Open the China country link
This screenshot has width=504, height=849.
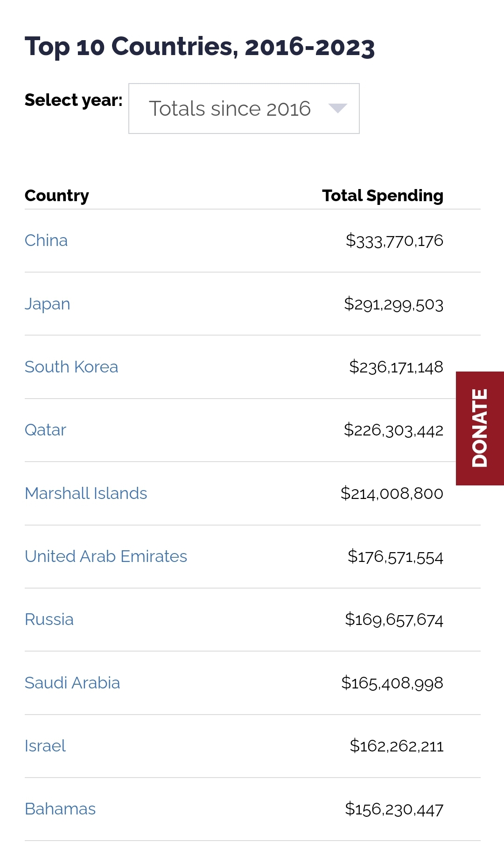46,240
